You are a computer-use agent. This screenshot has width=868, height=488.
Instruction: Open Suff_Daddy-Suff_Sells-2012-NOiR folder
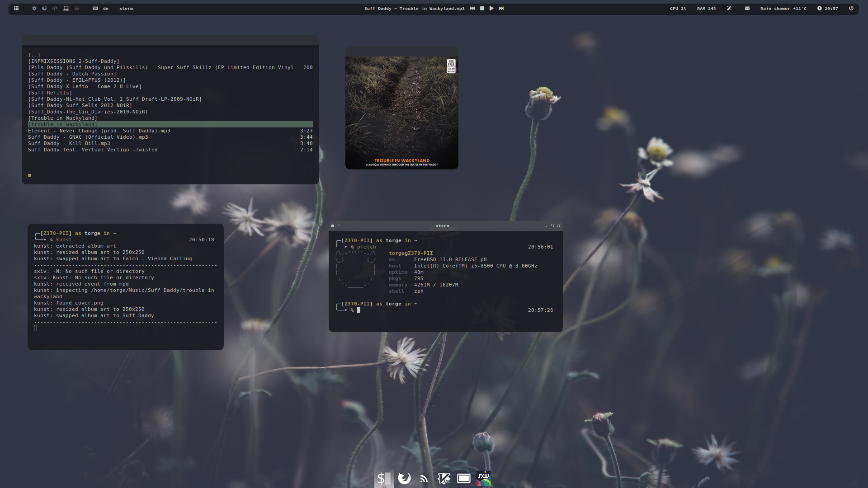pos(80,105)
